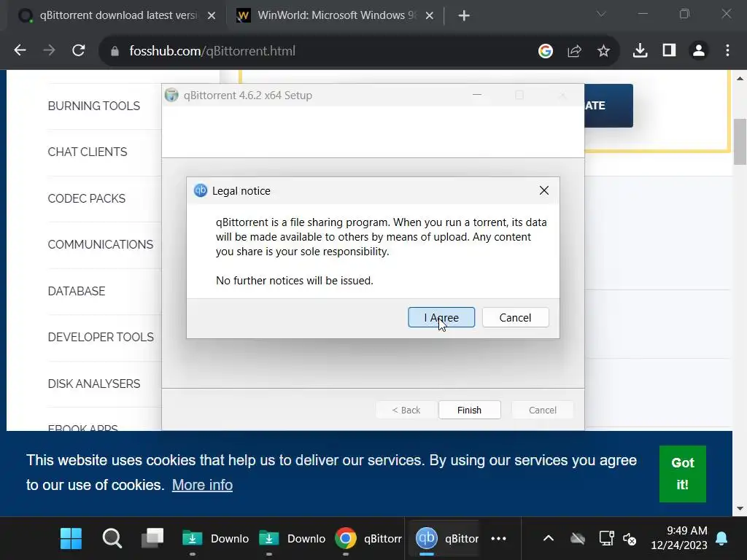747x560 pixels.
Task: Click the fosshub.com address bar
Action: (x=320, y=51)
